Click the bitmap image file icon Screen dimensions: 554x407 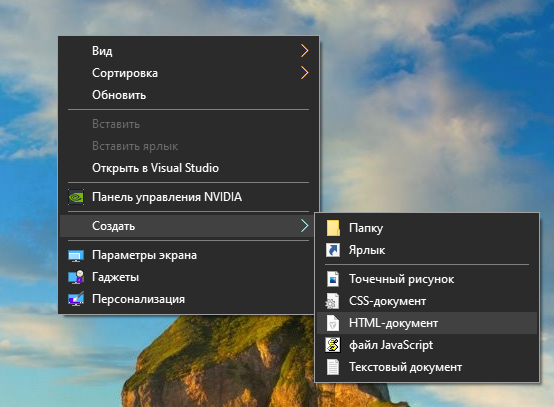pos(333,279)
